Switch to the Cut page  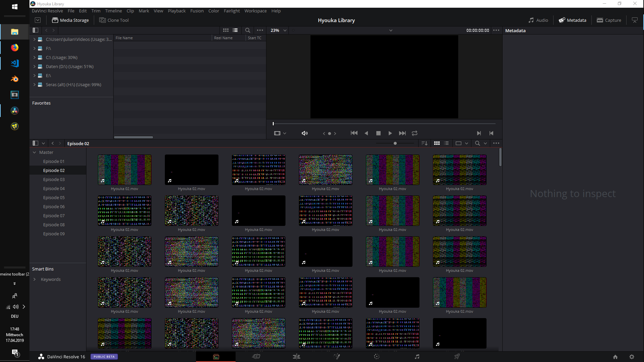coord(256,357)
